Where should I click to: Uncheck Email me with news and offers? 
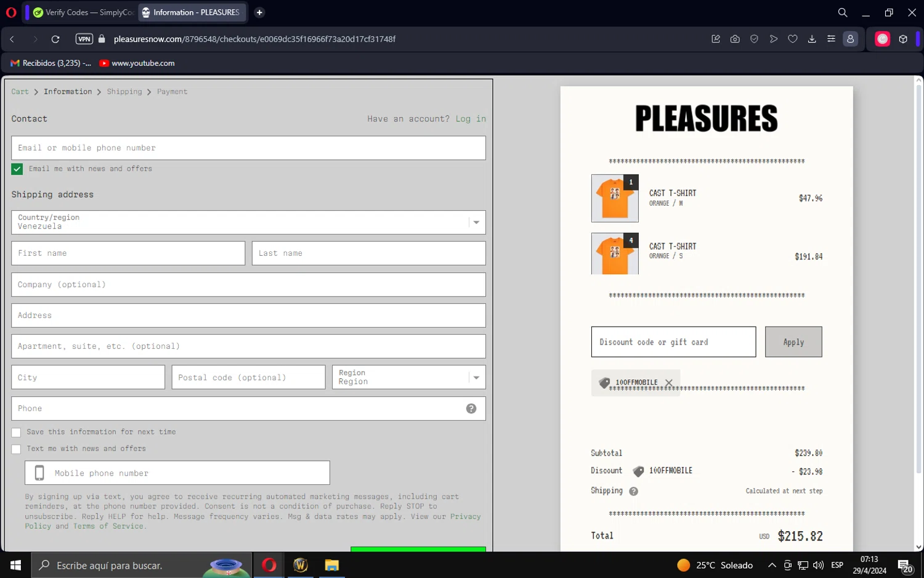(17, 169)
